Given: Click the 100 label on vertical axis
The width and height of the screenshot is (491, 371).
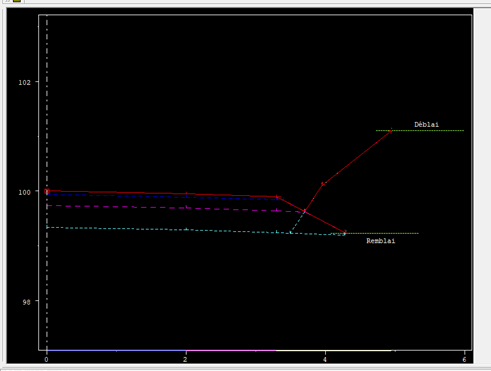Looking at the screenshot, I should [24, 192].
